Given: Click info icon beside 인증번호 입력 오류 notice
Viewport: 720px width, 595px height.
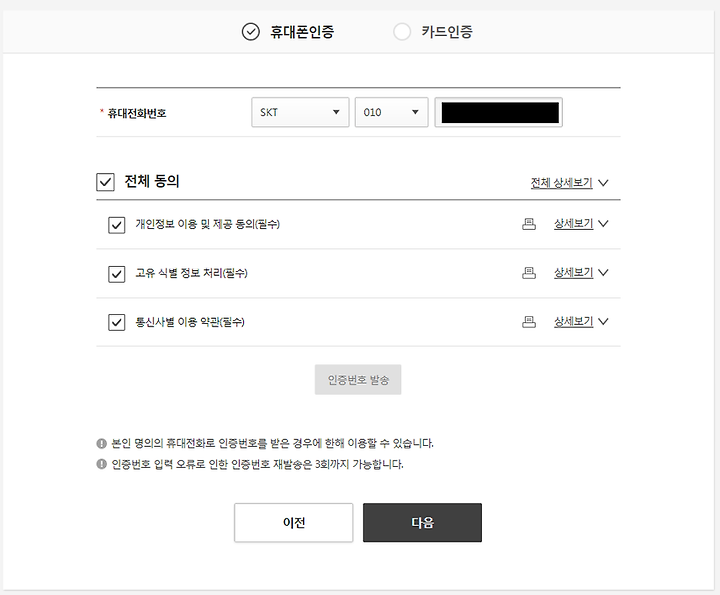Looking at the screenshot, I should [x=101, y=464].
